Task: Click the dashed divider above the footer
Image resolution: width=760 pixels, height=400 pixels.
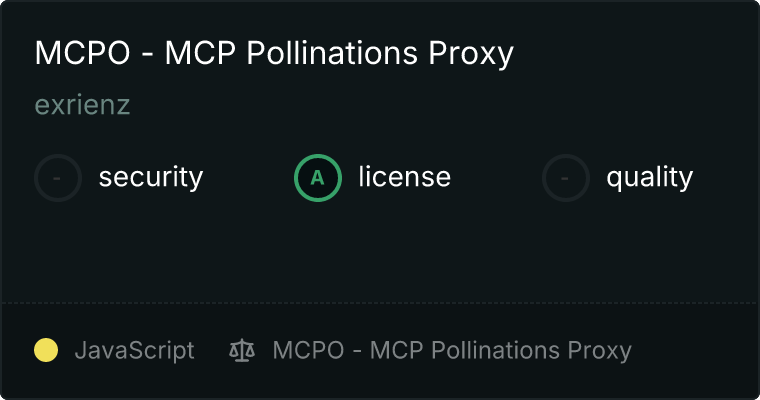Action: (380, 302)
